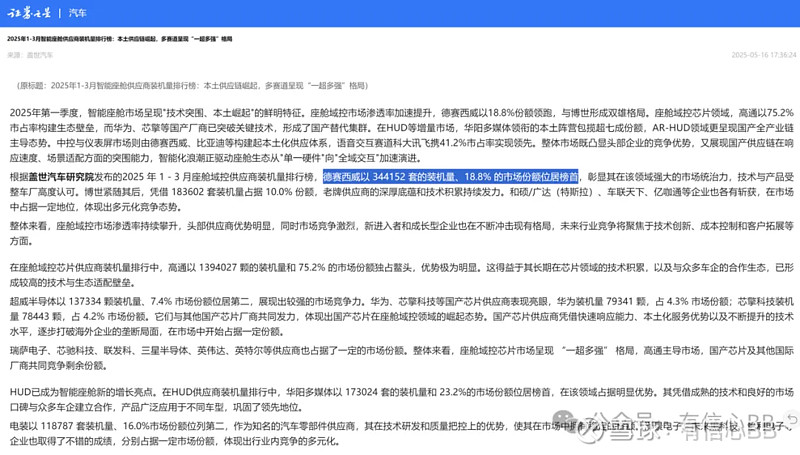Click the 证券之星 site logo

pos(29,13)
